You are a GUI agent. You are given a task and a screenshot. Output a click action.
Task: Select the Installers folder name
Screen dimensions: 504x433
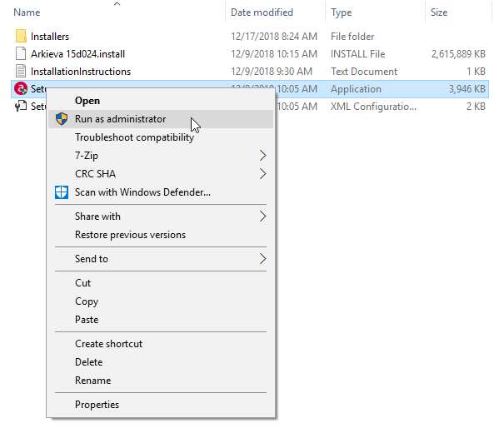point(50,37)
